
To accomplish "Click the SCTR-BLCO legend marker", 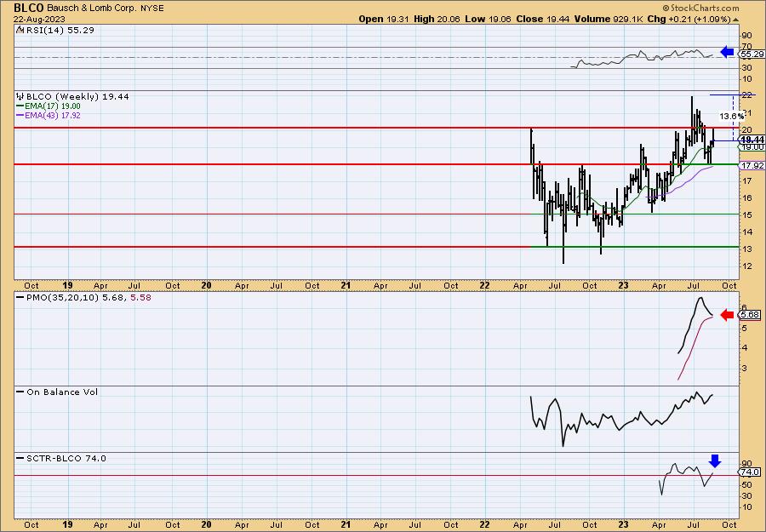I will 20,458.
